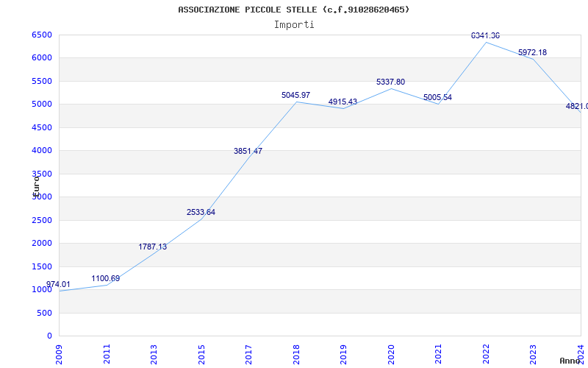
Task: Click the Euro y-axis title
Action: [x=35, y=184]
